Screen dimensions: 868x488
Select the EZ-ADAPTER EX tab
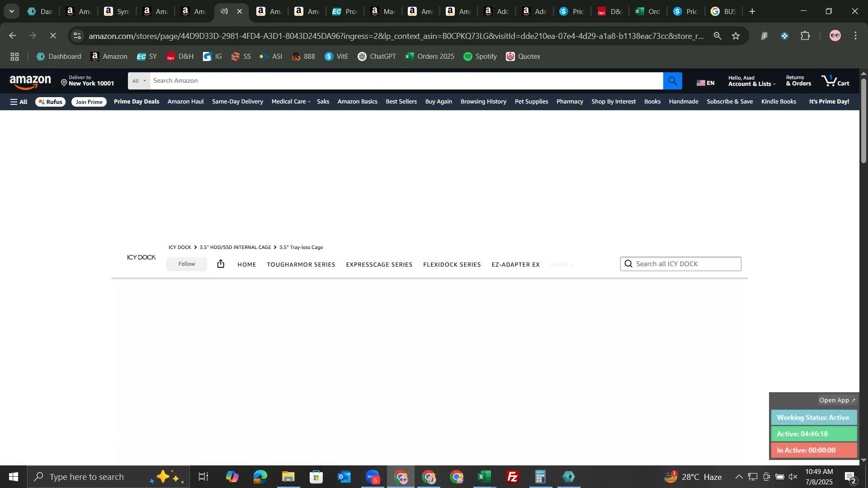point(516,265)
